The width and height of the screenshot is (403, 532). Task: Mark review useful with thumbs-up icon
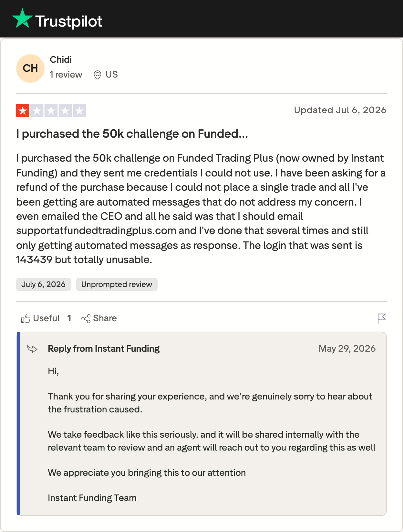point(26,319)
